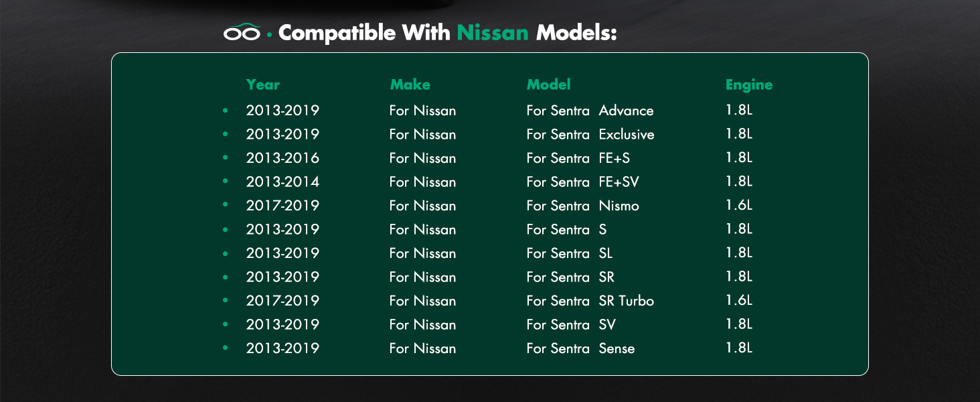
Task: Select the Engine column header
Action: click(x=749, y=85)
